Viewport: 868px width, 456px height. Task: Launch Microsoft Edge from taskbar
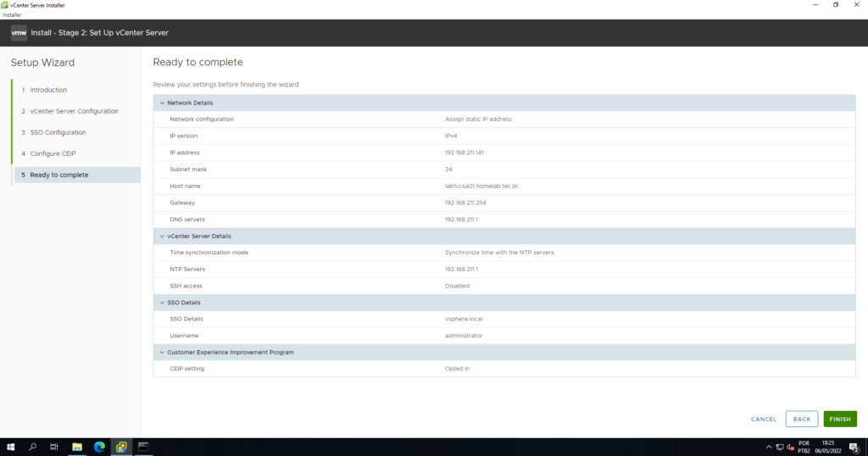pos(99,448)
